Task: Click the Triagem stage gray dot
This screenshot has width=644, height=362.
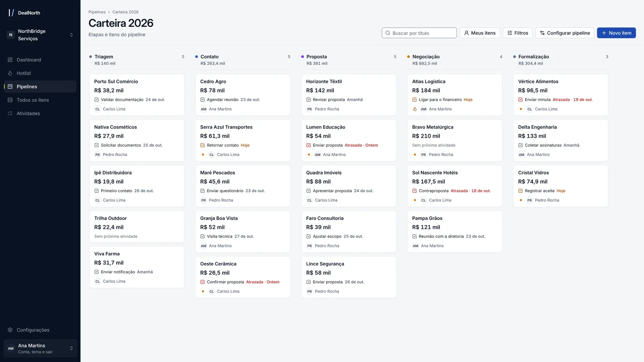Action: click(x=91, y=57)
